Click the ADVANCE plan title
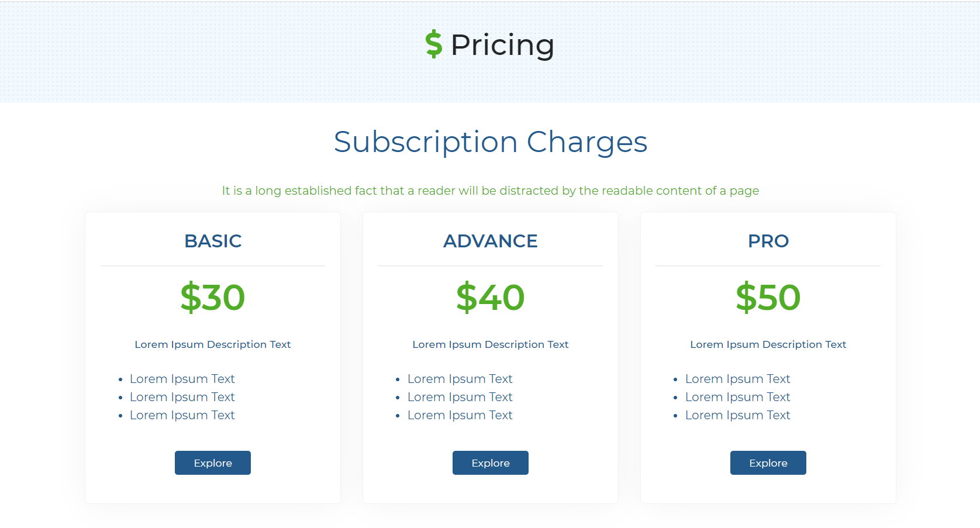The width and height of the screenshot is (980, 528). tap(490, 240)
